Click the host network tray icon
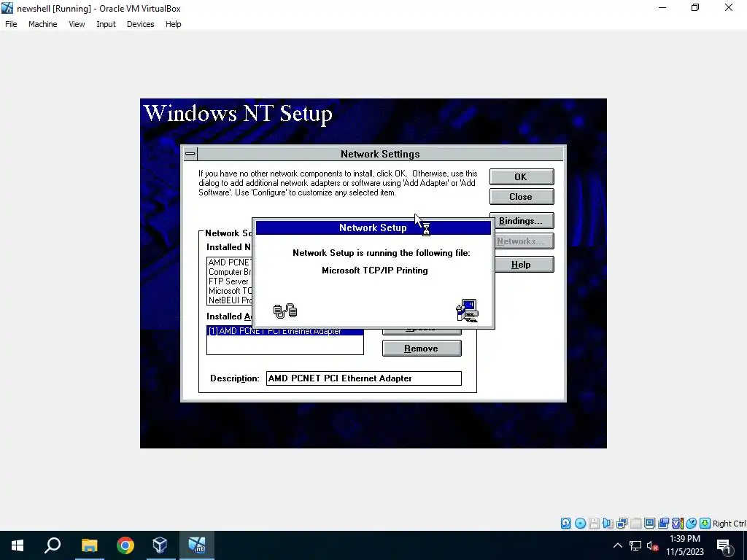 [635, 545]
